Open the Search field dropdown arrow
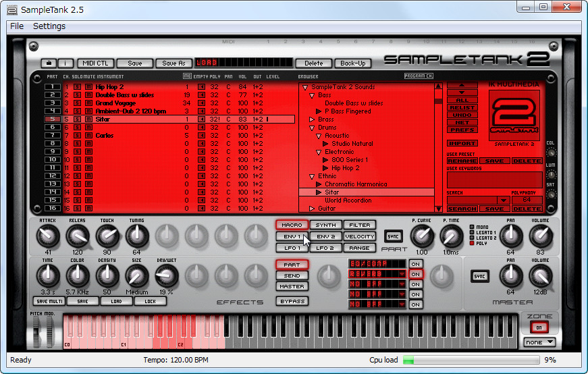This screenshot has width=588, height=374. point(503,201)
